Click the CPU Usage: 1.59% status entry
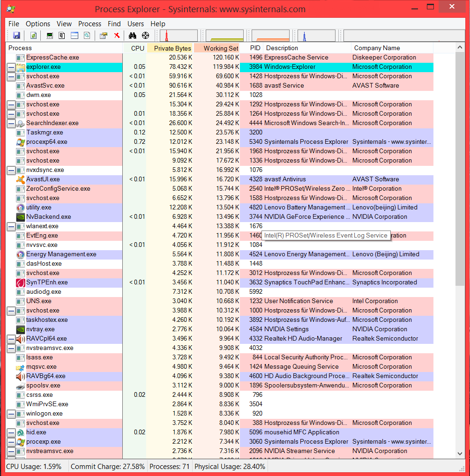This screenshot has height=476, width=470. tap(34, 467)
